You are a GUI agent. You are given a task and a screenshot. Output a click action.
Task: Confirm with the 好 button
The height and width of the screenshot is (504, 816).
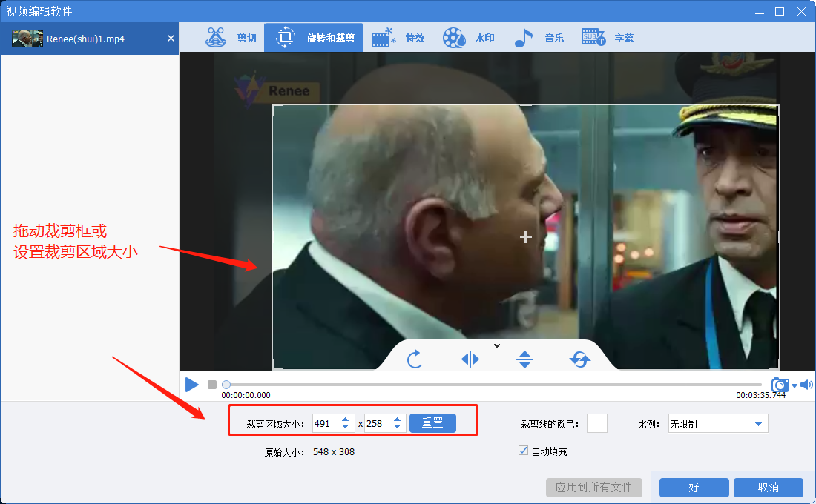coord(694,487)
